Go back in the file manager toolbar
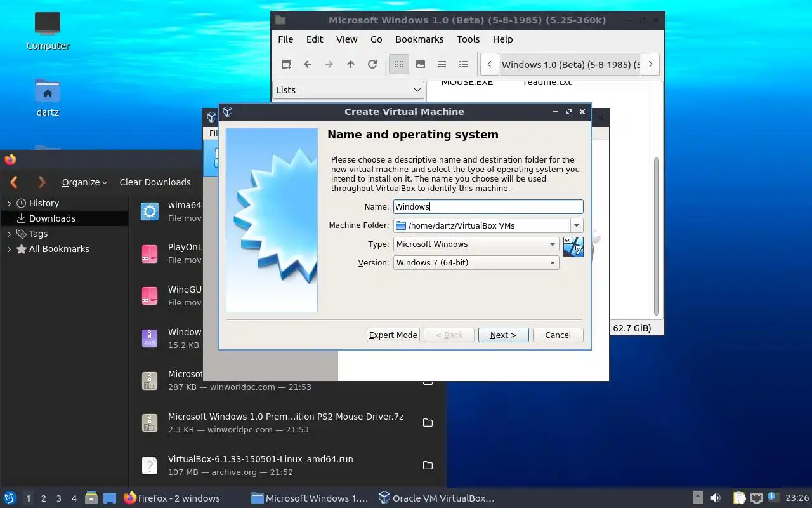 (308, 64)
